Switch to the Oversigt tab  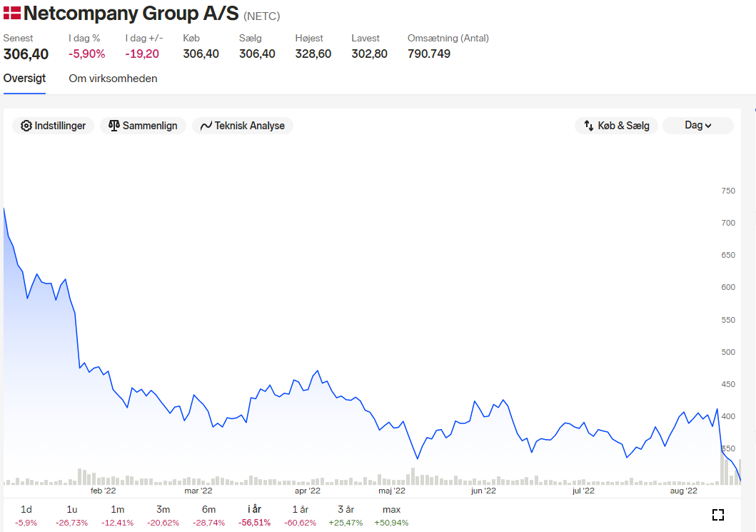(x=24, y=79)
